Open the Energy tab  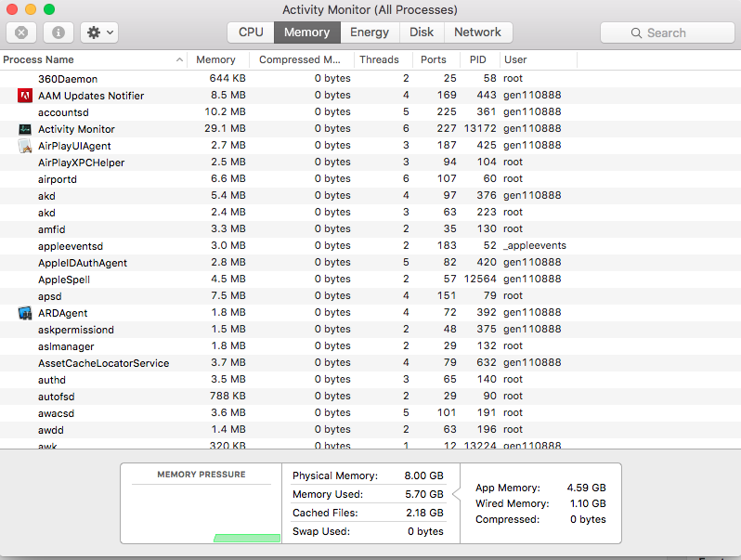[370, 33]
